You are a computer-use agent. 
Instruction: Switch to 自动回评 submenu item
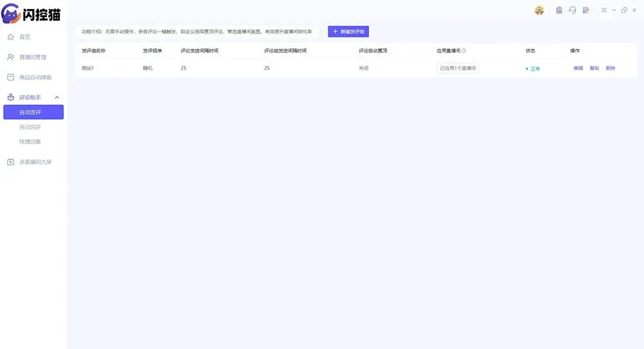[30, 127]
